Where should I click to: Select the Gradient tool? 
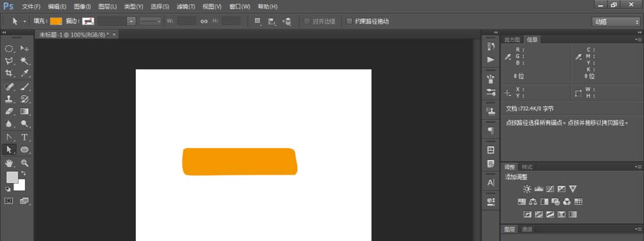click(24, 111)
